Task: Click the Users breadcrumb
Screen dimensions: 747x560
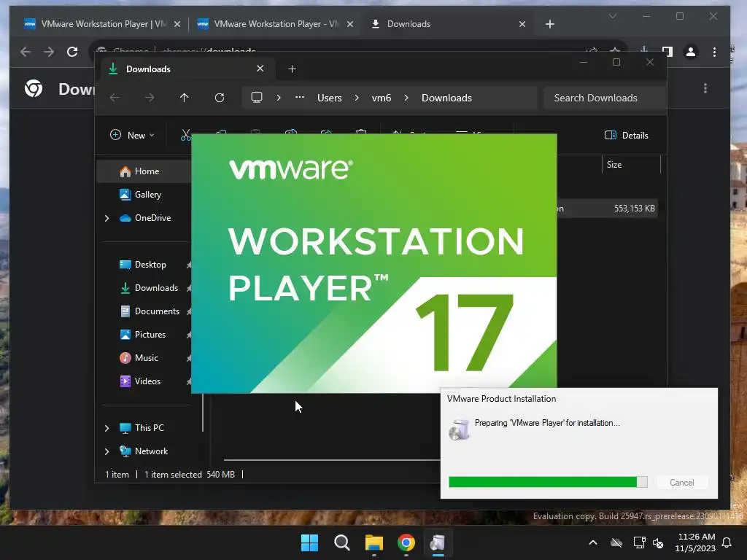Action: (329, 98)
